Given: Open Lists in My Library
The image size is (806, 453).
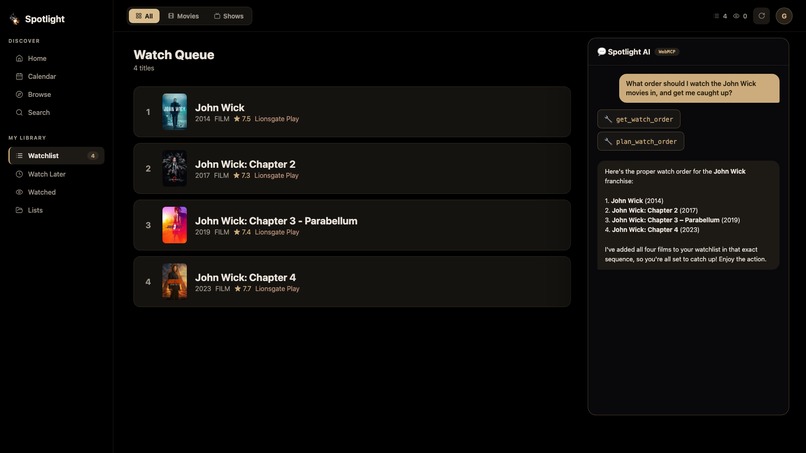Looking at the screenshot, I should tap(56, 210).
